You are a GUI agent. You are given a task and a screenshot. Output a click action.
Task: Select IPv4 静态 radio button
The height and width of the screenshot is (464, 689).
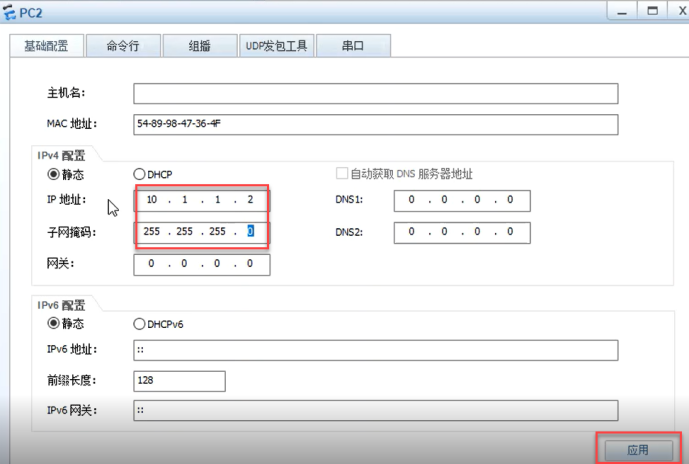[x=54, y=174]
